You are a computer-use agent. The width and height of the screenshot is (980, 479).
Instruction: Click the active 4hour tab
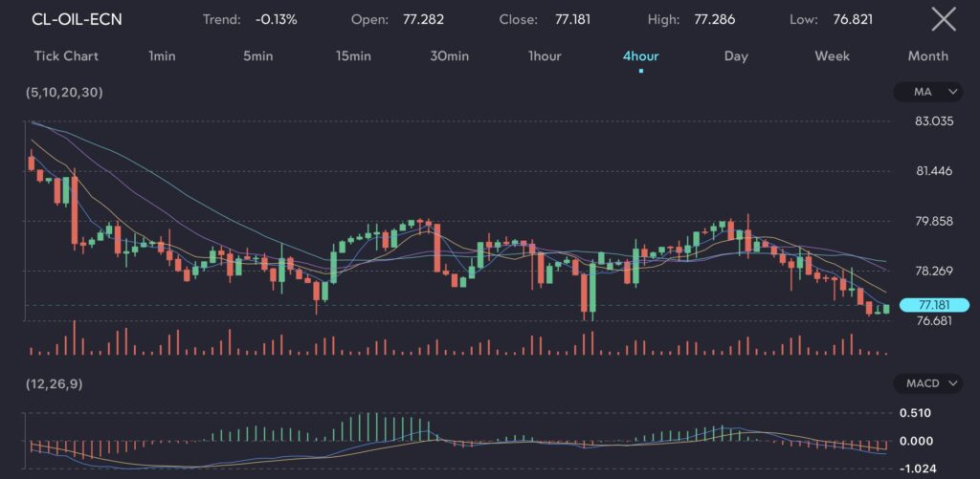click(640, 56)
